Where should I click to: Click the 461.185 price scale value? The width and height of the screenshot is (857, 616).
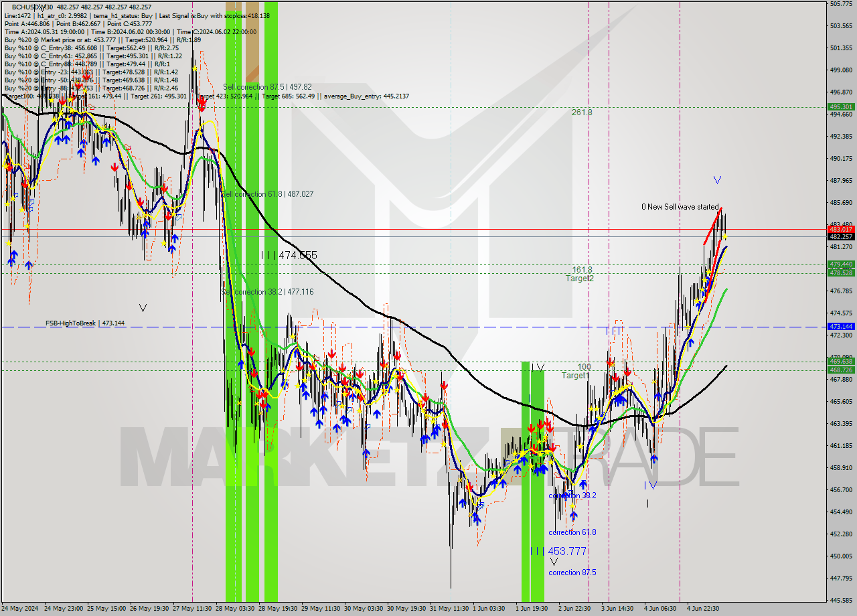(841, 445)
